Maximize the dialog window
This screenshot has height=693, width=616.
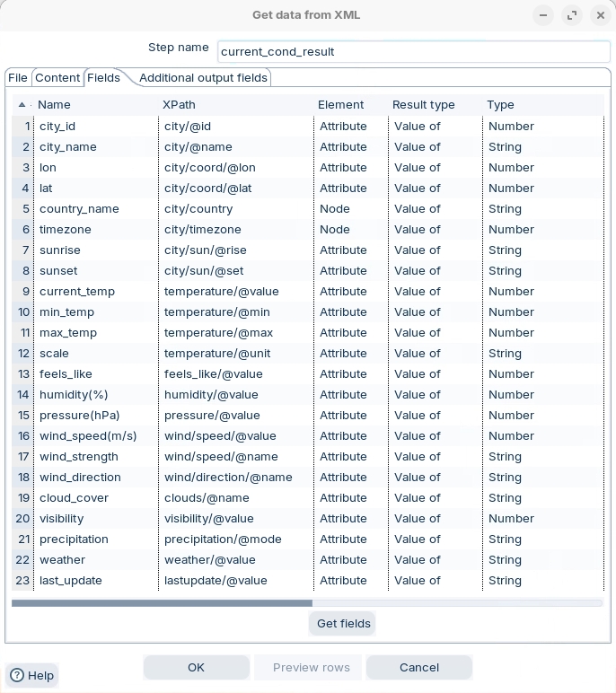(572, 15)
